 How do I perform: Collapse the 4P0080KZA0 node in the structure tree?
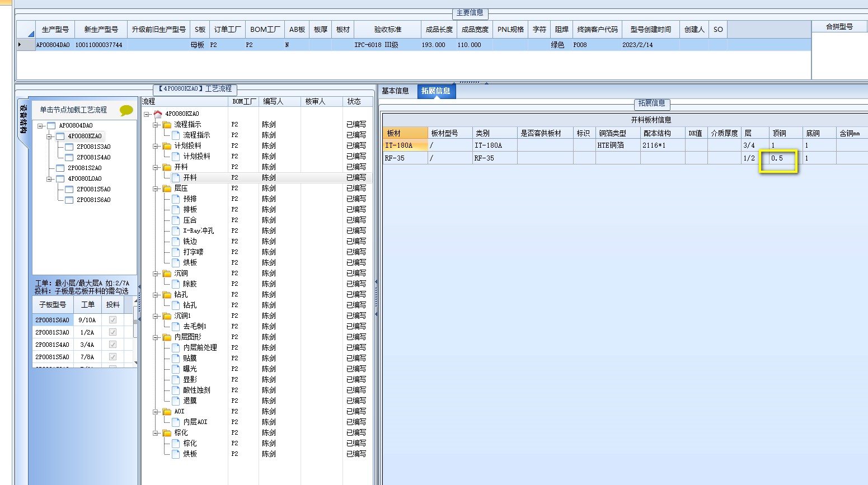pos(49,136)
